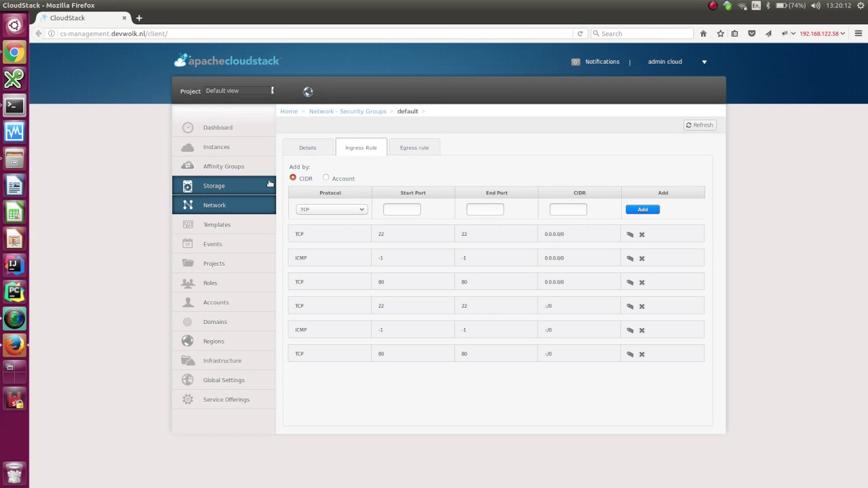Open Instances in the sidebar

pos(224,147)
